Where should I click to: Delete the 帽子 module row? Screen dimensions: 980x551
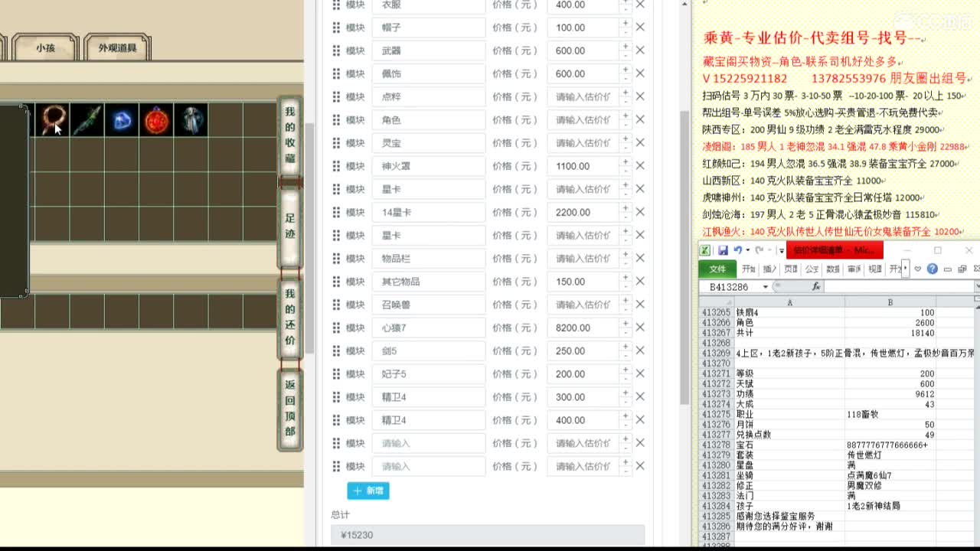pos(640,28)
